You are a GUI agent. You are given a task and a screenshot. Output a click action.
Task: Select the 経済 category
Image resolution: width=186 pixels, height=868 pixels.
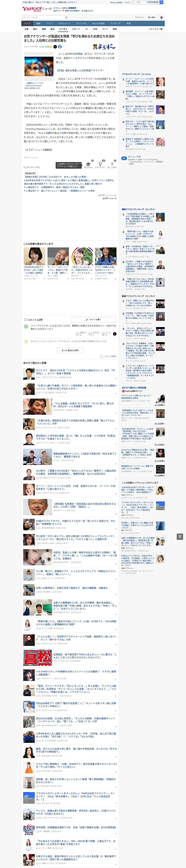point(52,29)
